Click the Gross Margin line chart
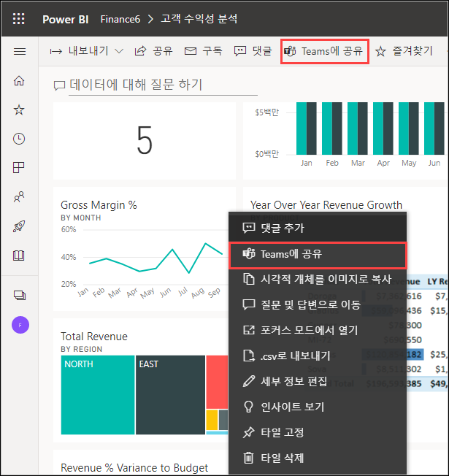The width and height of the screenshot is (449, 476). pos(156,258)
